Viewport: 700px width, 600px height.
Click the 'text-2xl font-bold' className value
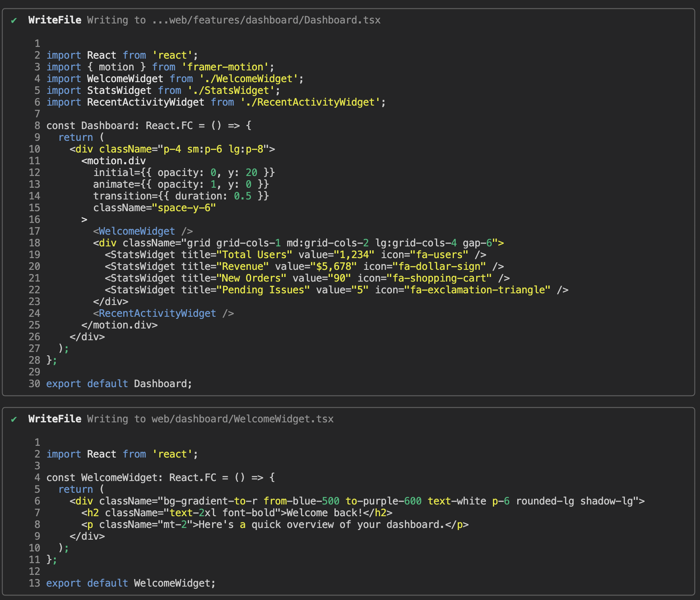tap(222, 513)
